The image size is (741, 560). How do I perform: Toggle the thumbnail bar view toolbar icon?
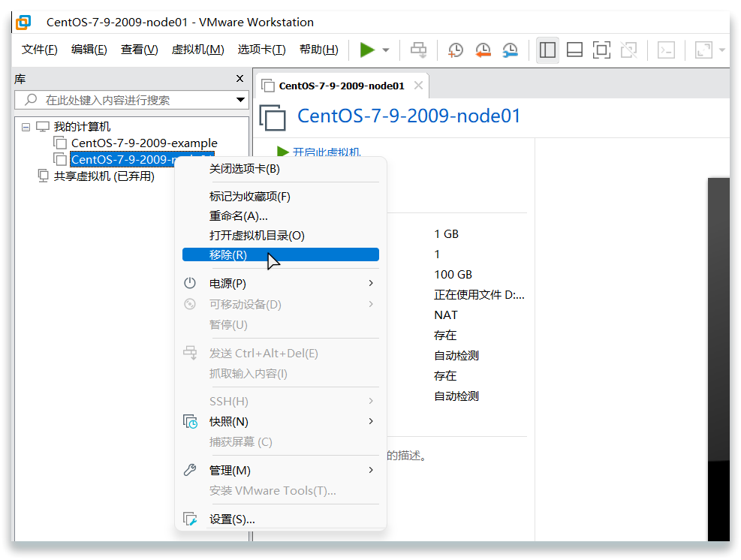(574, 50)
